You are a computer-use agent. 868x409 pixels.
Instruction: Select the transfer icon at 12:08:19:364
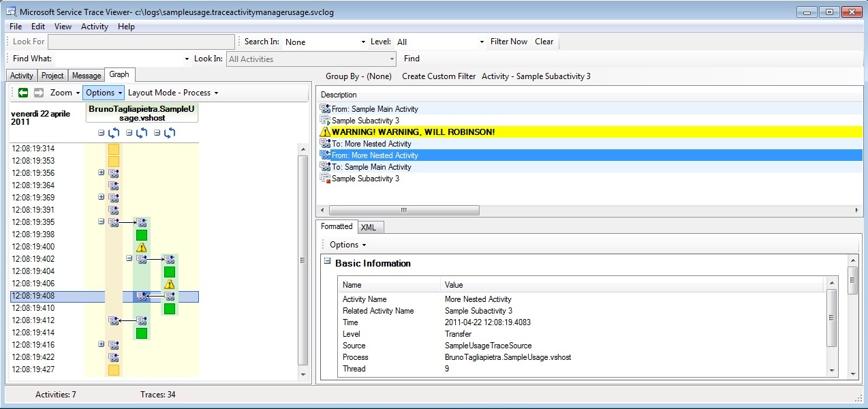tap(114, 185)
